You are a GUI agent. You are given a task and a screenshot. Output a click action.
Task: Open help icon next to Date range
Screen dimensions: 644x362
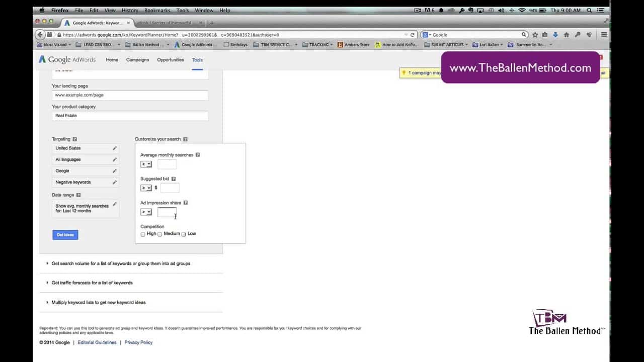coord(78,195)
